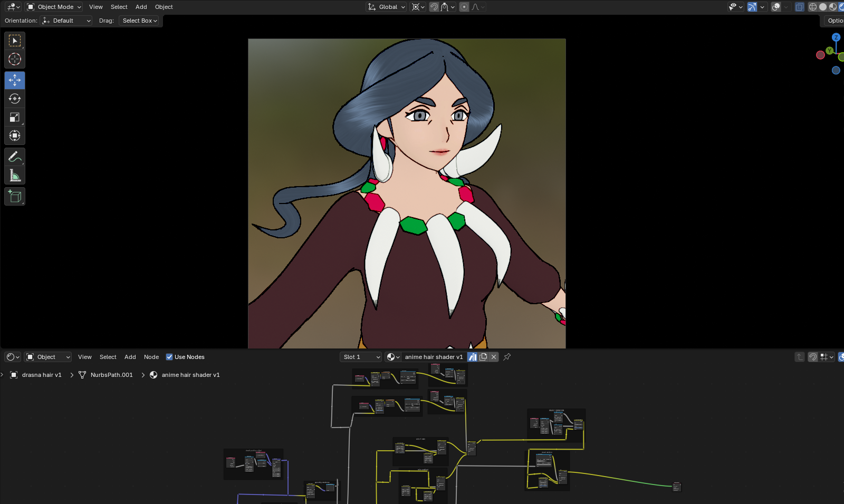
Task: Open the Object Mode dropdown
Action: pyautogui.click(x=54, y=7)
